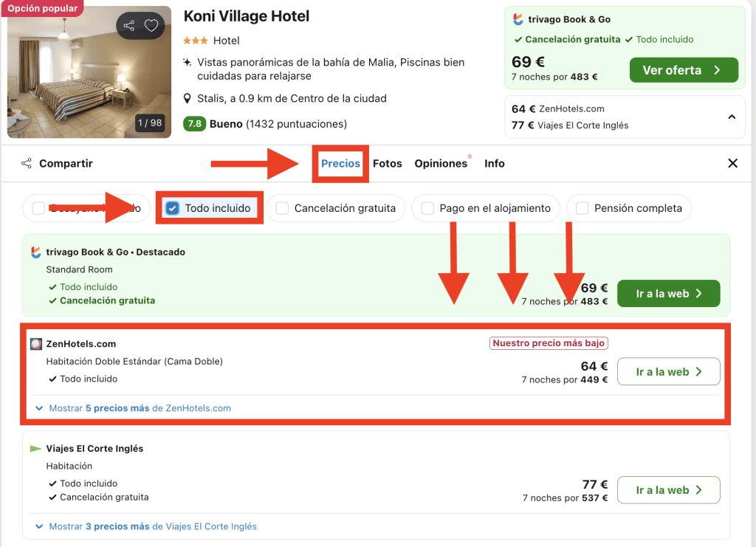The width and height of the screenshot is (756, 547).
Task: Collapse the other prices chevron at top right
Action: (x=732, y=117)
